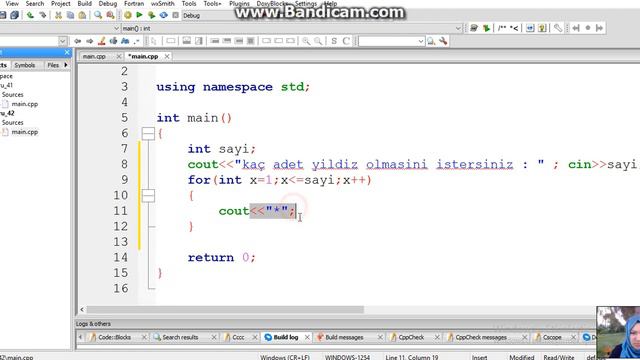Click the editor scroll left arrow

tap(82, 310)
